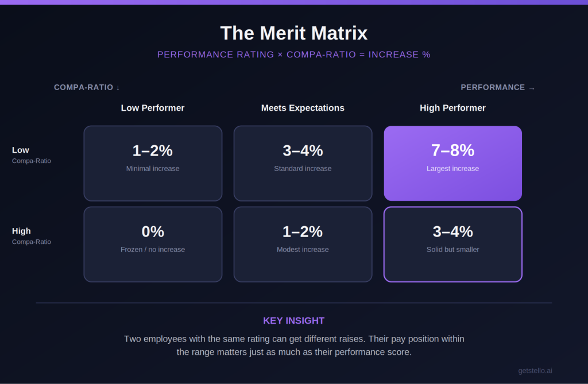Select the Low Compa-Ratio row label
Screen dimensions: 588x384
tap(32, 155)
